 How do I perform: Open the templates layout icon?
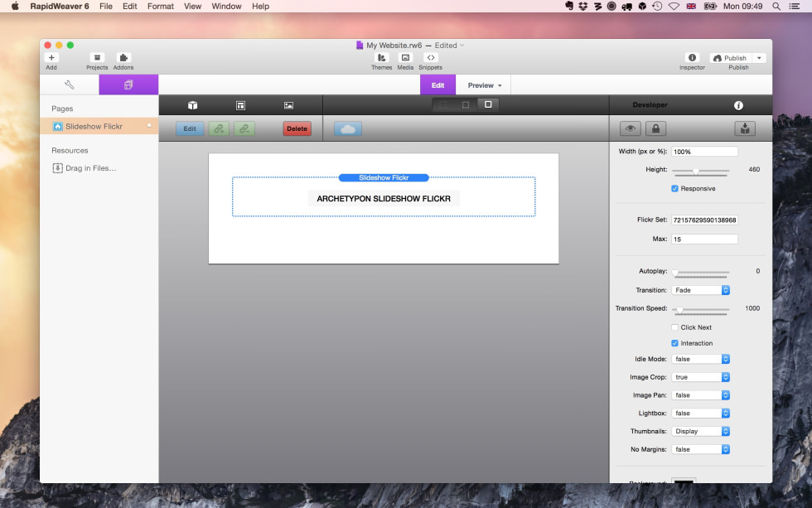point(240,105)
